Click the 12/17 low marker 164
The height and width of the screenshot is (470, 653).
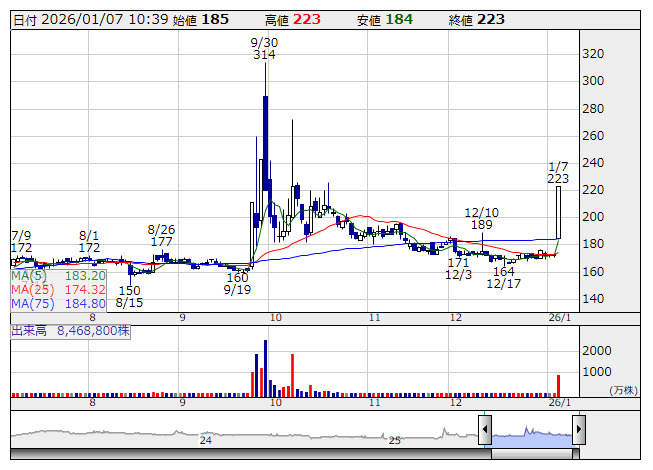(504, 271)
